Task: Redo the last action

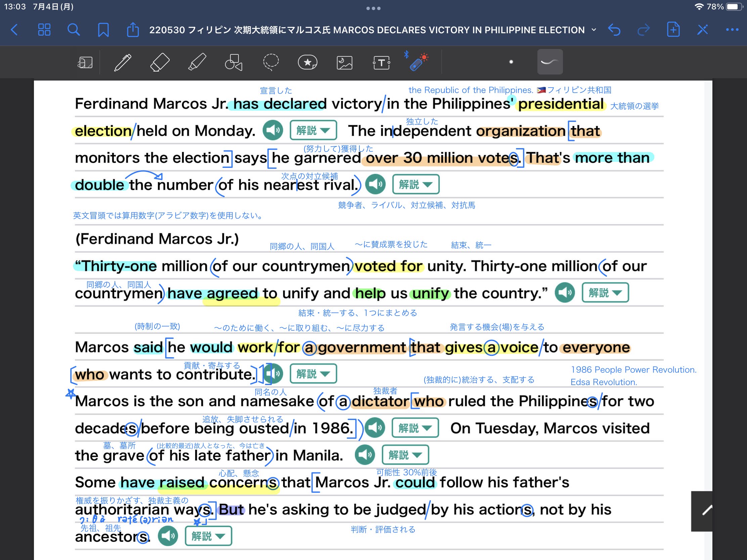Action: point(644,30)
